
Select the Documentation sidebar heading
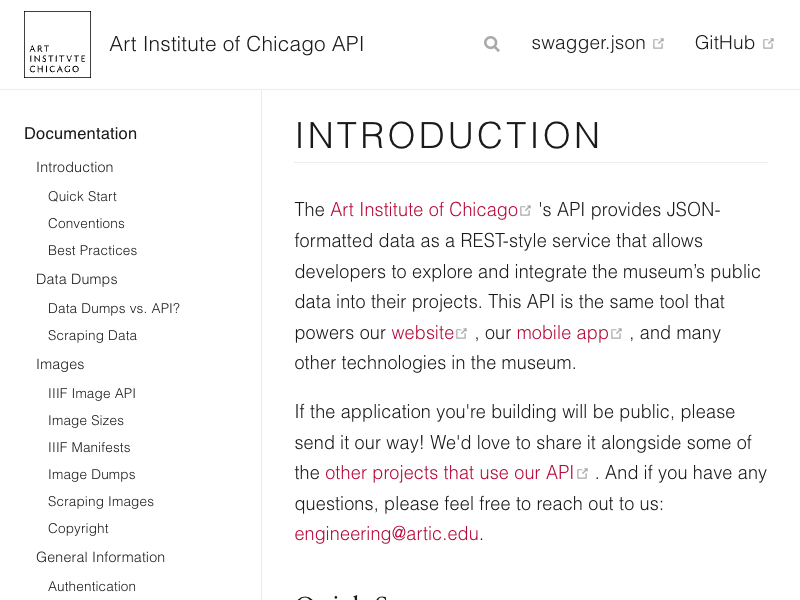coord(81,134)
